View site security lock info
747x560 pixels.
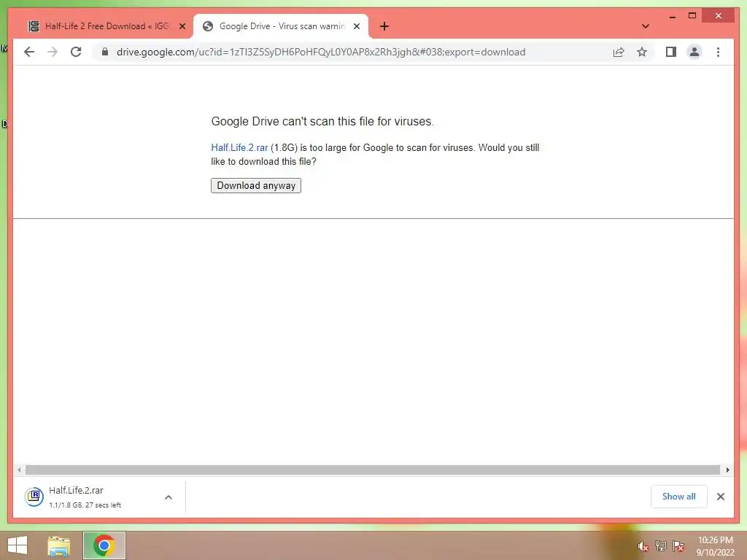105,52
